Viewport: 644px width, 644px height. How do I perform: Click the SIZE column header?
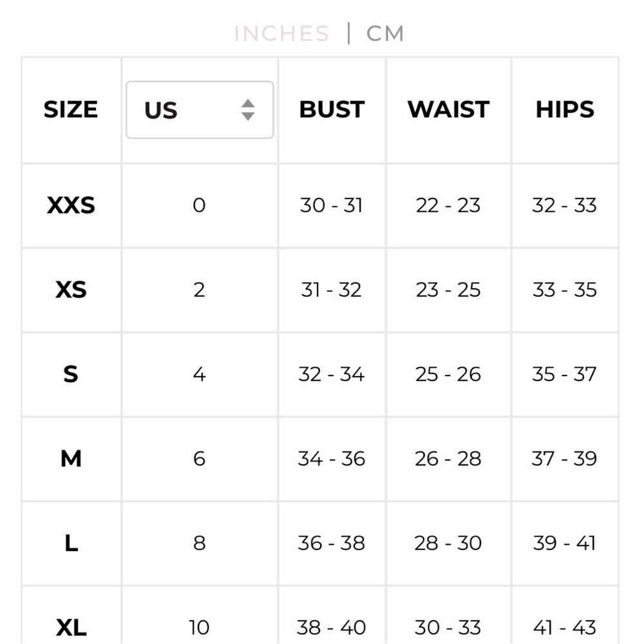[x=71, y=109]
